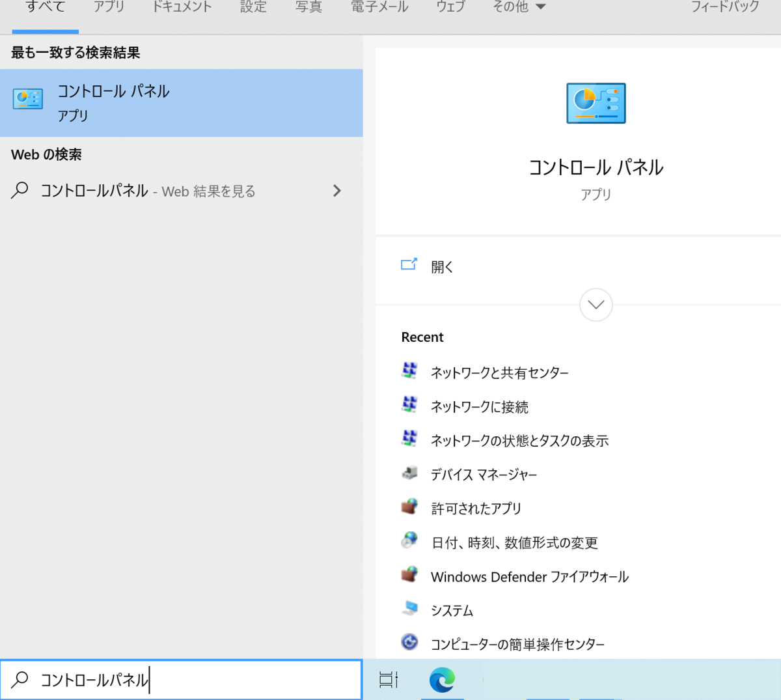Image resolution: width=781 pixels, height=700 pixels.
Task: Switch to the ウェブ tab
Action: tap(450, 7)
